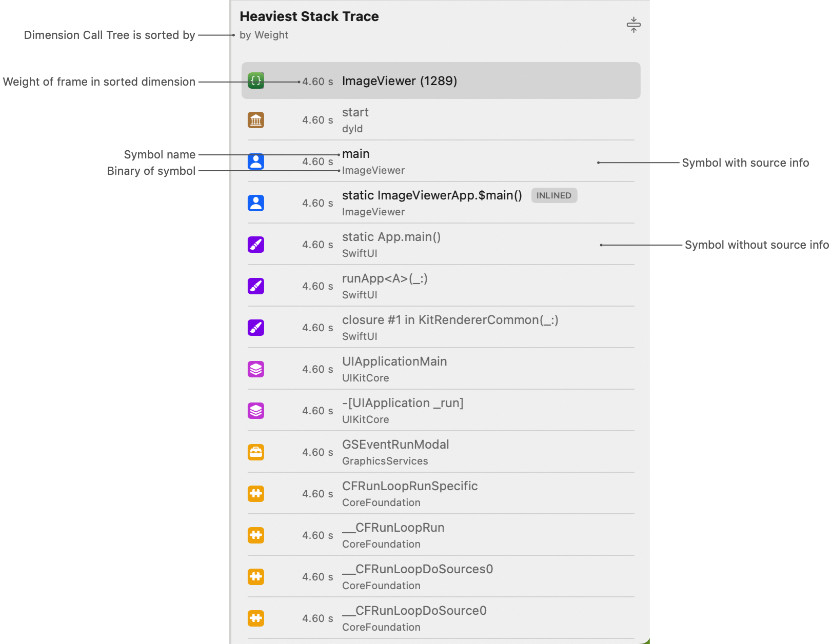Click the CoreFoundation puzzle icon for CFRunLoopRunSpecific
Screen dimensions: 832x644
[x=255, y=493]
